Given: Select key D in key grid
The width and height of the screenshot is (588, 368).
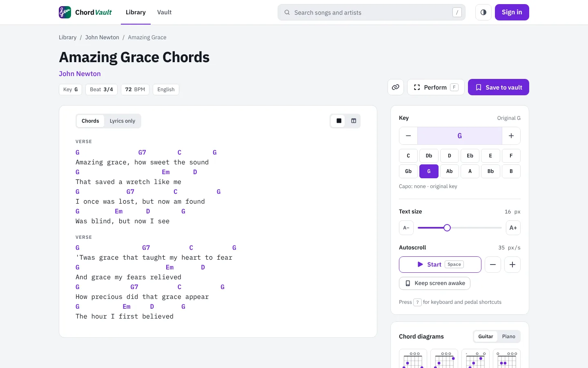Looking at the screenshot, I should coord(450,156).
